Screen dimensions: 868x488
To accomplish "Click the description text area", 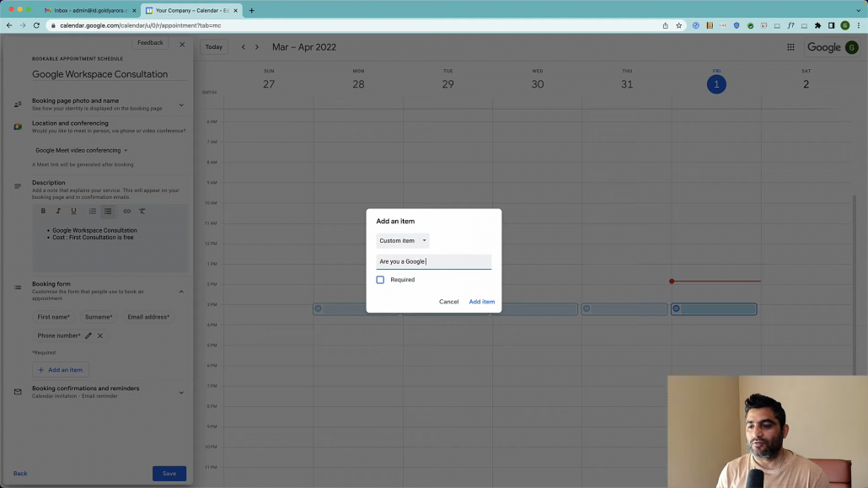I will click(110, 244).
